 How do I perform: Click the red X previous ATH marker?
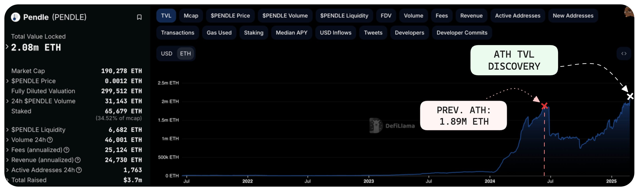pos(544,106)
